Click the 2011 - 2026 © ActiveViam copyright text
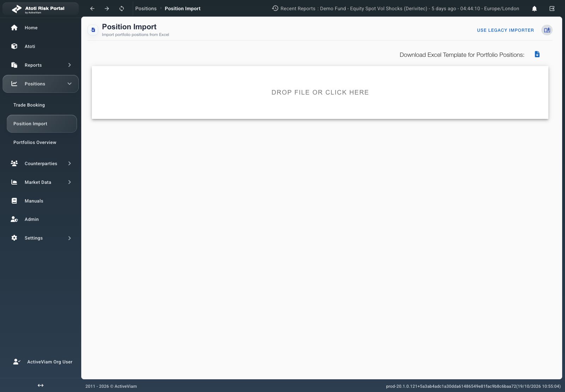 point(111,386)
